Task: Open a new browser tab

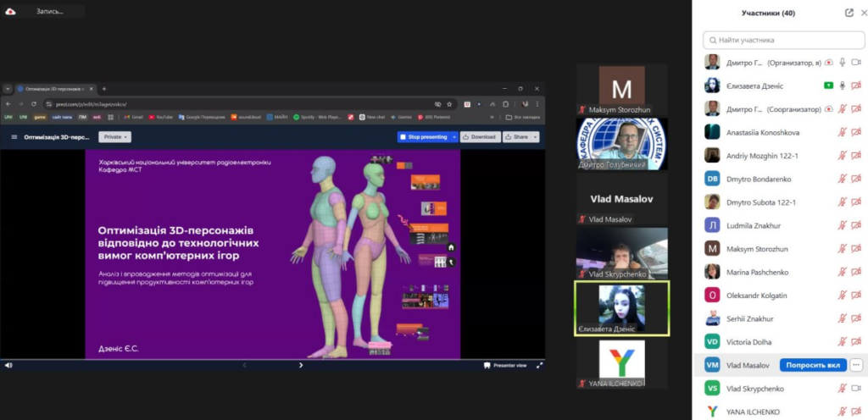Action: [x=104, y=89]
